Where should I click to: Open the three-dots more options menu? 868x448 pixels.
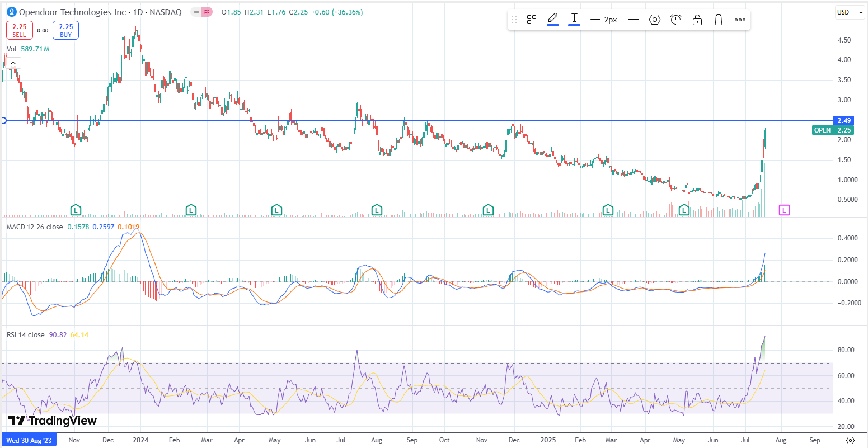[740, 20]
